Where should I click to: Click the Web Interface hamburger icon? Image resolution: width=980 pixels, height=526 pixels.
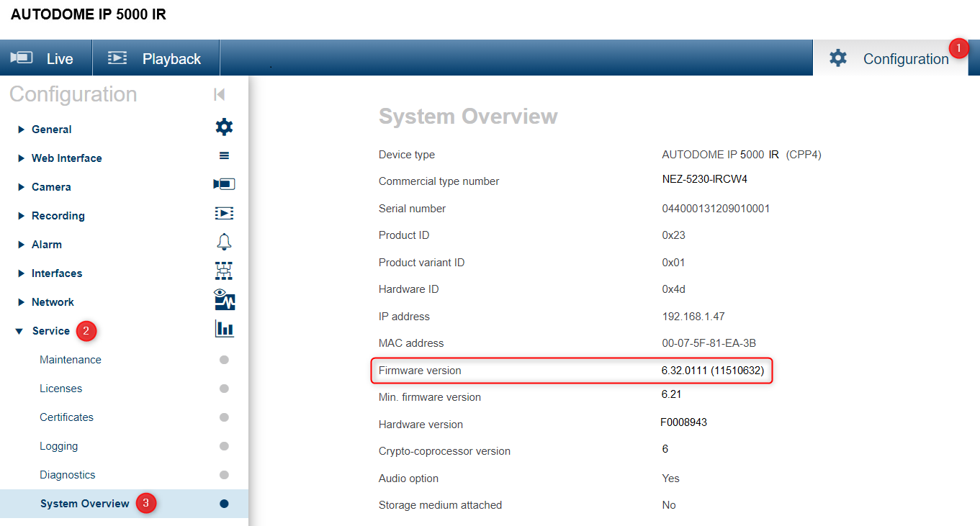point(224,156)
